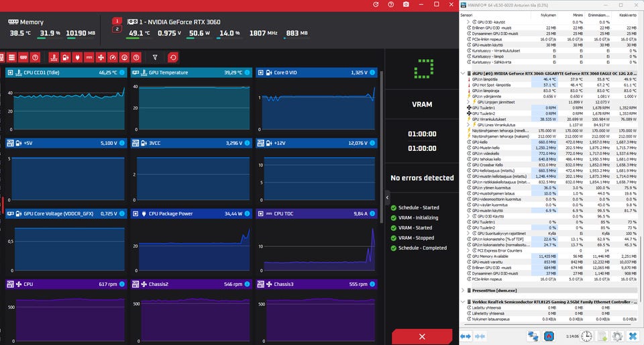
Task: Click the Nykyinen column header
Action: (x=544, y=15)
